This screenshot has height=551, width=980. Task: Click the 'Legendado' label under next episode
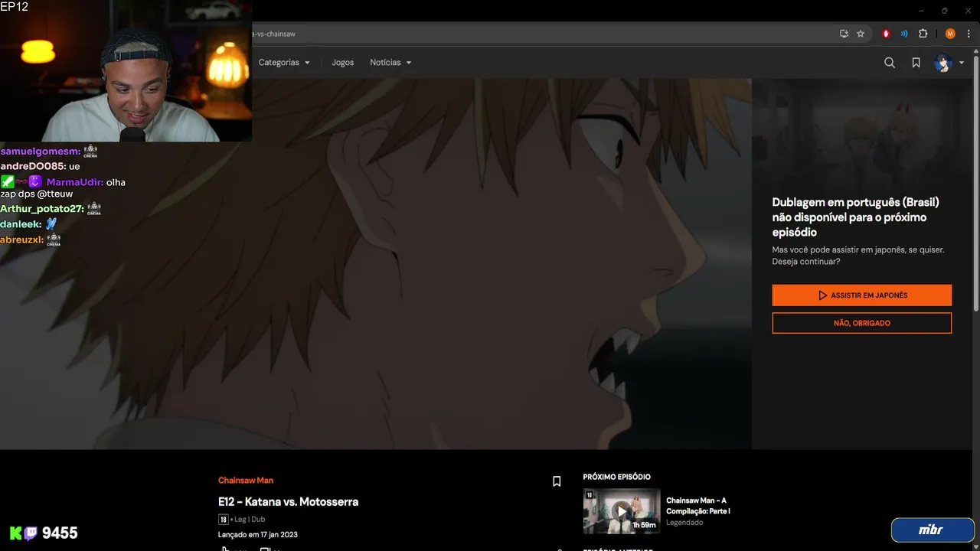point(684,523)
